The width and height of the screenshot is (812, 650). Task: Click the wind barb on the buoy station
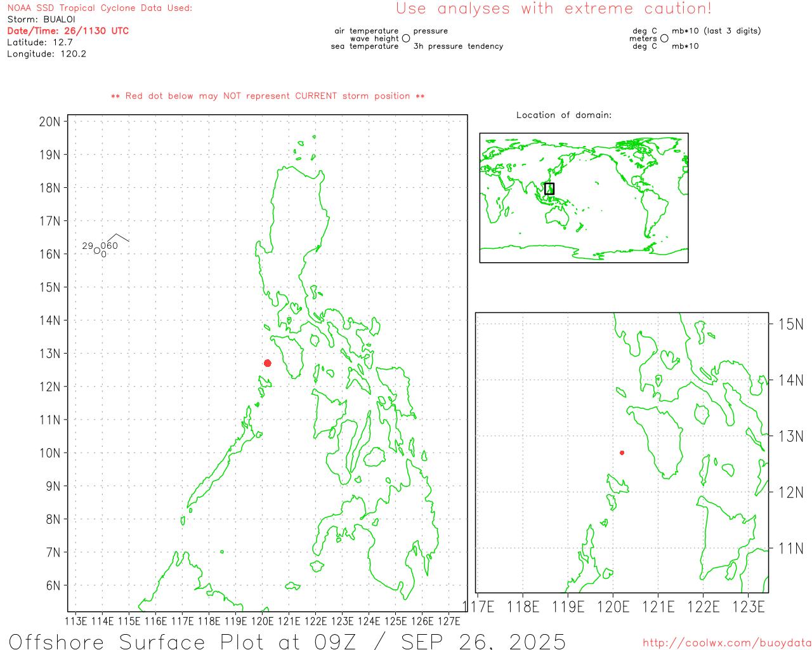tap(118, 238)
